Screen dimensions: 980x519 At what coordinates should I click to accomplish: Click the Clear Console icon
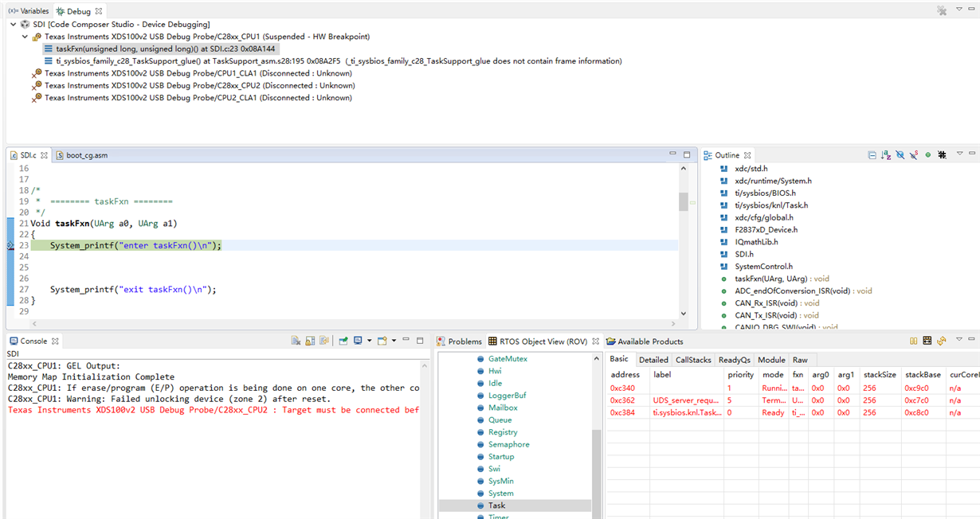click(296, 341)
